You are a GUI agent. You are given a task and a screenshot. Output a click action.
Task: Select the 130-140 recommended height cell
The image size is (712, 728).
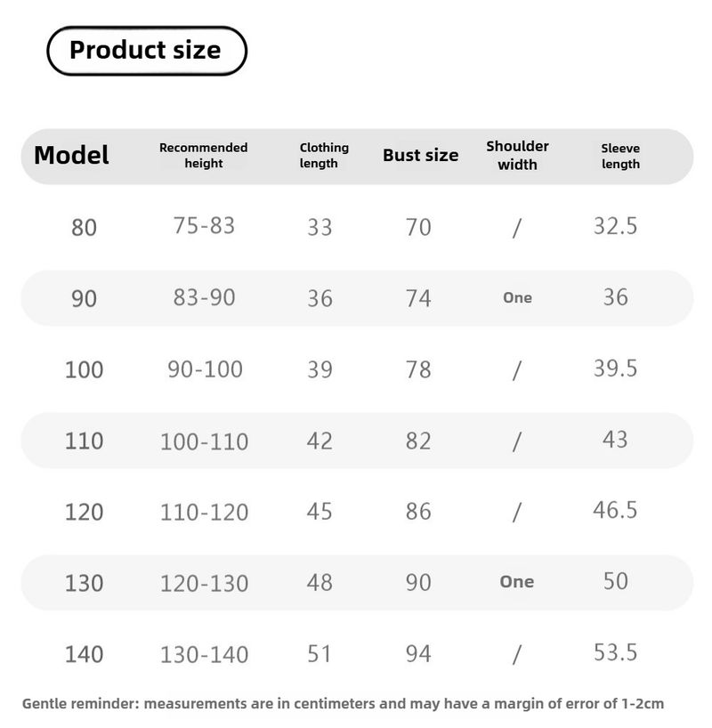pyautogui.click(x=204, y=655)
